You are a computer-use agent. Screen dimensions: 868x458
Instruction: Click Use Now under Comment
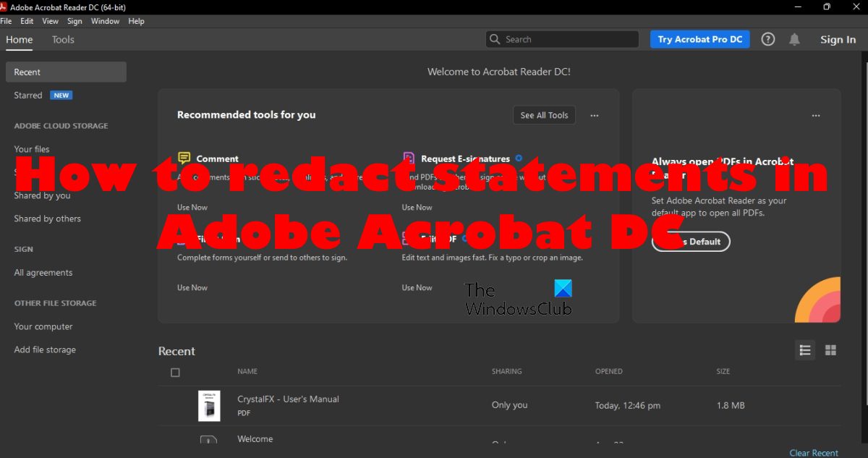(192, 207)
